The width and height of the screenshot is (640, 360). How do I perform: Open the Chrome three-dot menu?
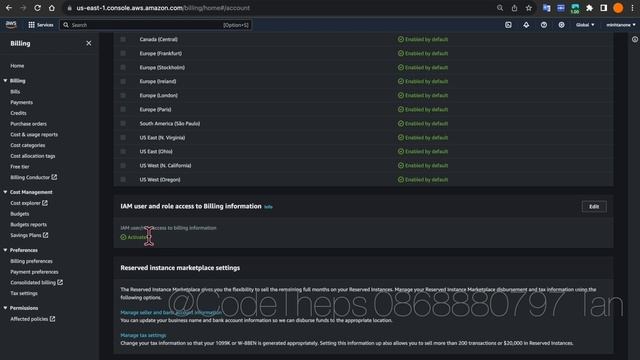(633, 8)
